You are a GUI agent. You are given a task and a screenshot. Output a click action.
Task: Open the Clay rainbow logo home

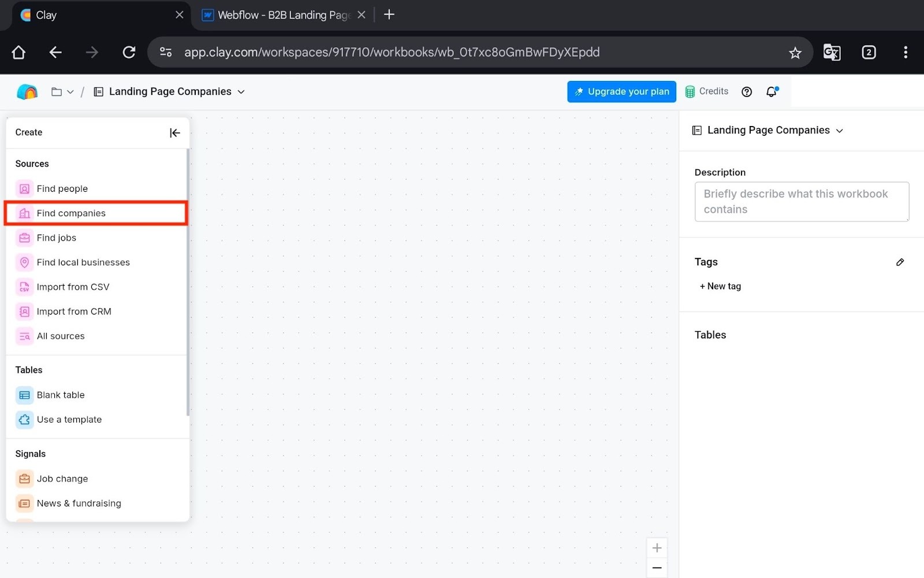[27, 91]
